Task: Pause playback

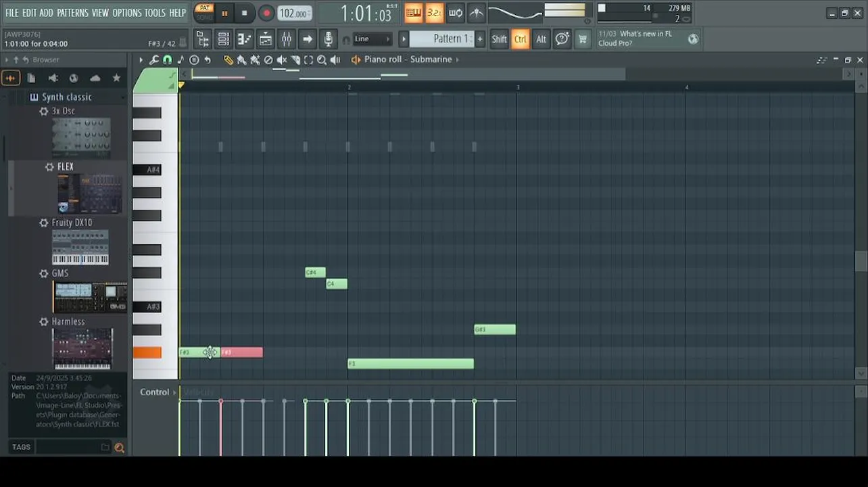Action: click(224, 13)
